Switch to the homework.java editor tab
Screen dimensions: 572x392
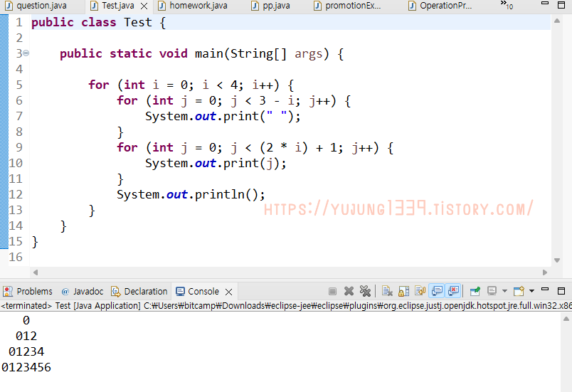[x=193, y=6]
